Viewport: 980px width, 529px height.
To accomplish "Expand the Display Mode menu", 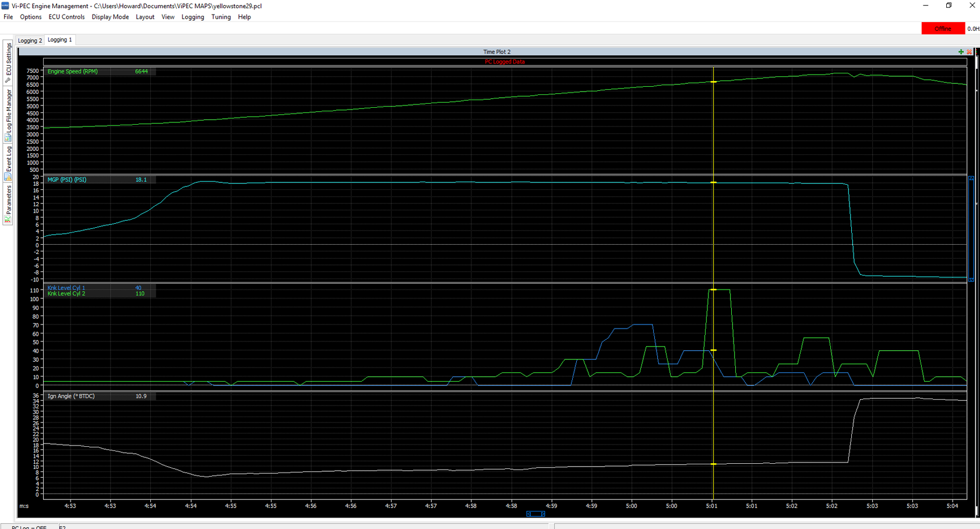I will pos(110,17).
